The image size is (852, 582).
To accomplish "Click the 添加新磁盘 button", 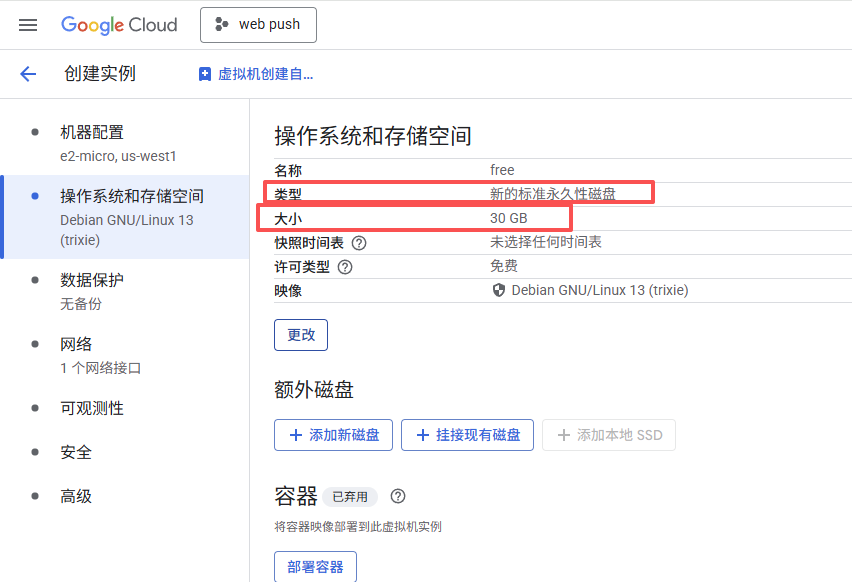I will point(334,435).
